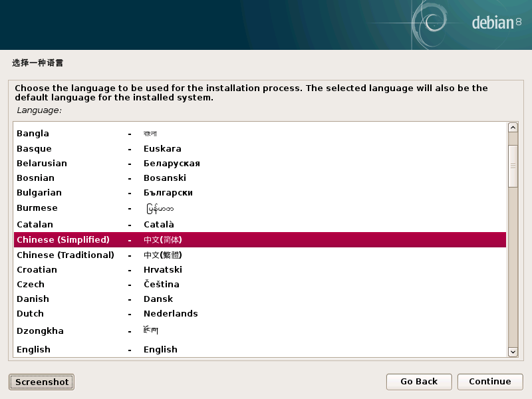
Task: Select Bangla in the language list
Action: click(x=260, y=134)
